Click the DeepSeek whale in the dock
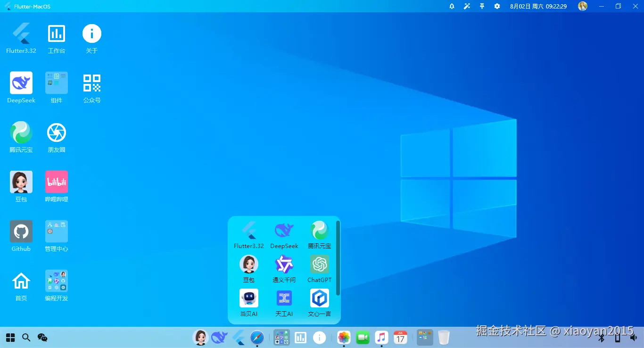Viewport: 644px width, 348px height. [x=220, y=337]
